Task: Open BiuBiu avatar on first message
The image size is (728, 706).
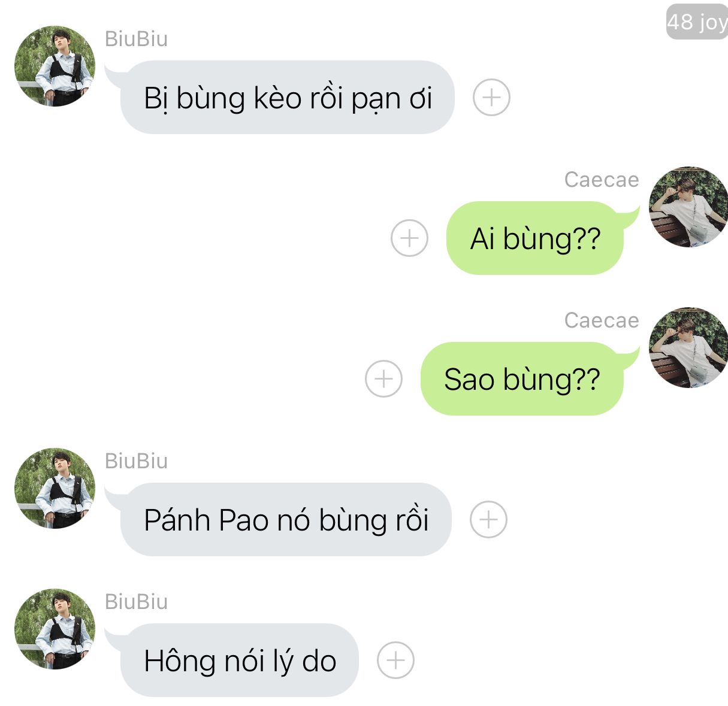Action: [x=55, y=66]
